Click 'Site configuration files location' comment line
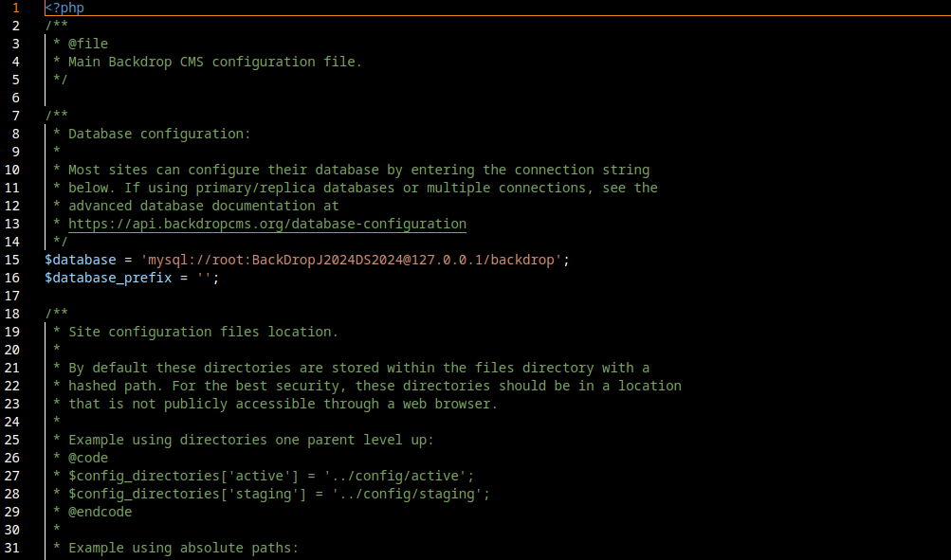The image size is (951, 560). (203, 332)
